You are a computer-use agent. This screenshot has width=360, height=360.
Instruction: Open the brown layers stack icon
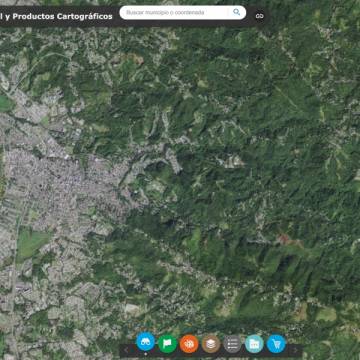(x=211, y=344)
